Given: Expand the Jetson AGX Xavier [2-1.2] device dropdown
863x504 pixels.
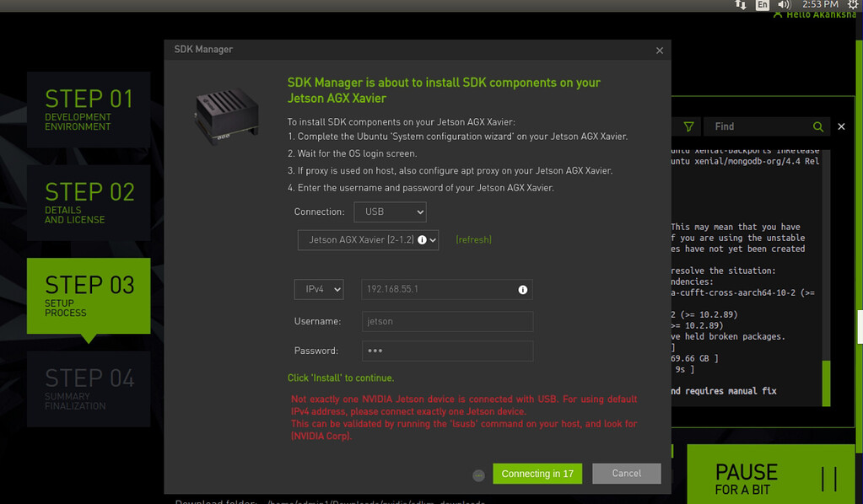Looking at the screenshot, I should [368, 239].
